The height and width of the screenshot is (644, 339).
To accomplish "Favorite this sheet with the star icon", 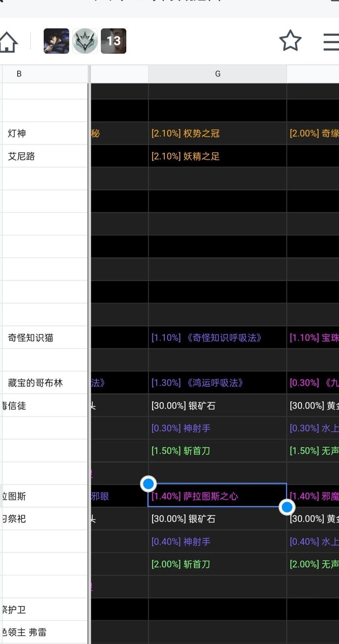I will click(x=290, y=41).
